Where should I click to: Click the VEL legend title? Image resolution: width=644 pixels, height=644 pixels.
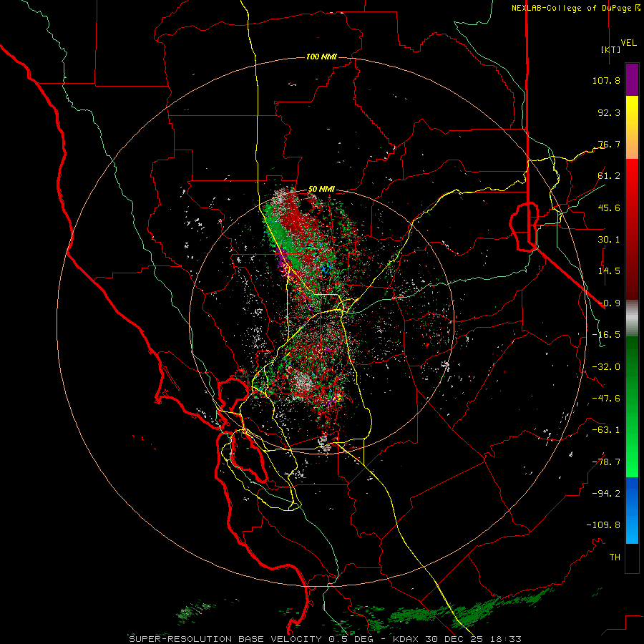pyautogui.click(x=629, y=43)
